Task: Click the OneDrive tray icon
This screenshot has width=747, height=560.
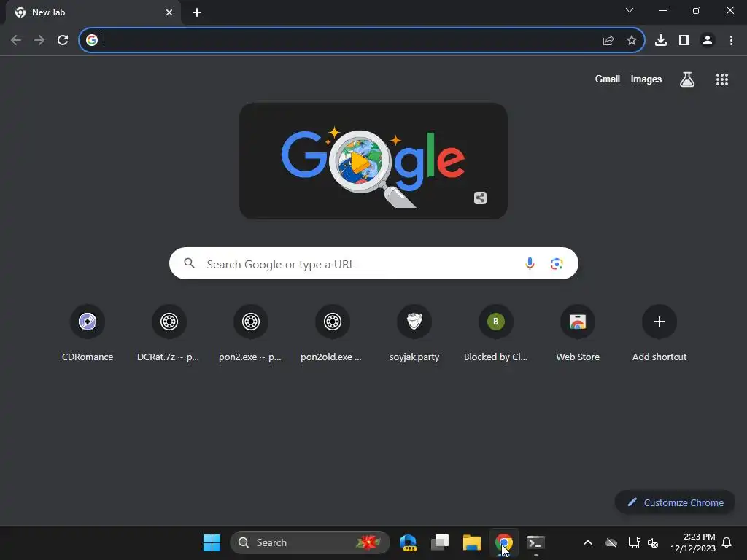Action: click(x=611, y=542)
